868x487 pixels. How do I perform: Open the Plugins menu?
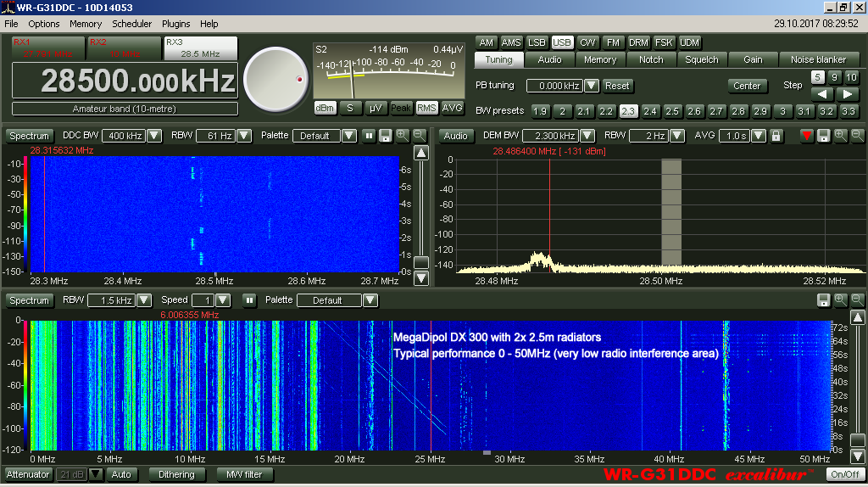[x=175, y=24]
